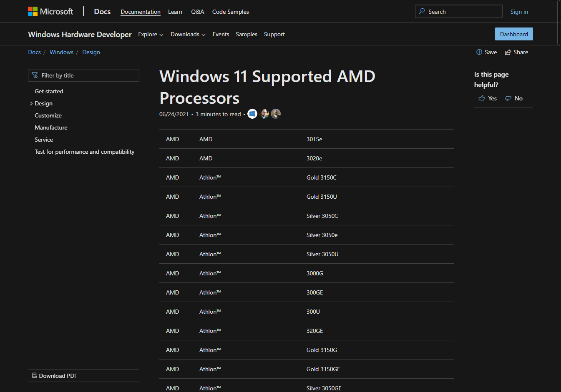Viewport: 561px width, 392px height.
Task: Go to Events page
Action: (x=221, y=34)
